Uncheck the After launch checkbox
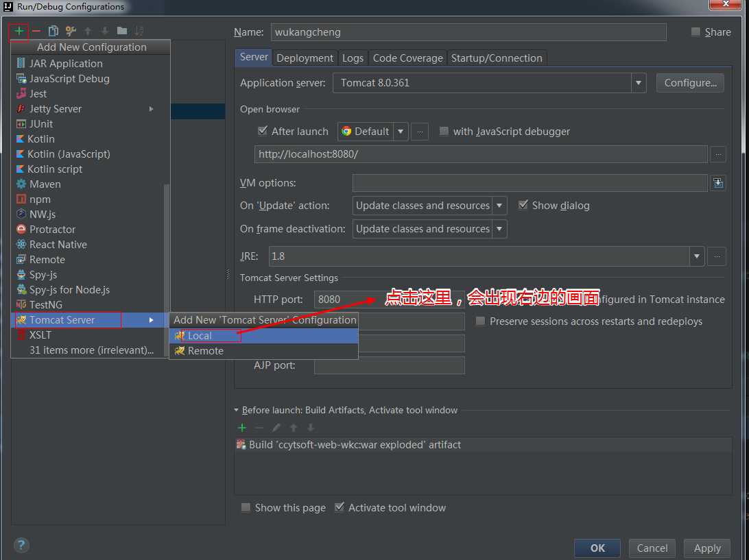This screenshot has width=749, height=560. (x=262, y=131)
